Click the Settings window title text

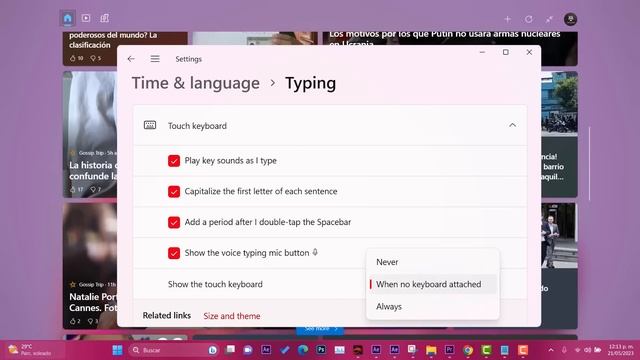(x=189, y=59)
